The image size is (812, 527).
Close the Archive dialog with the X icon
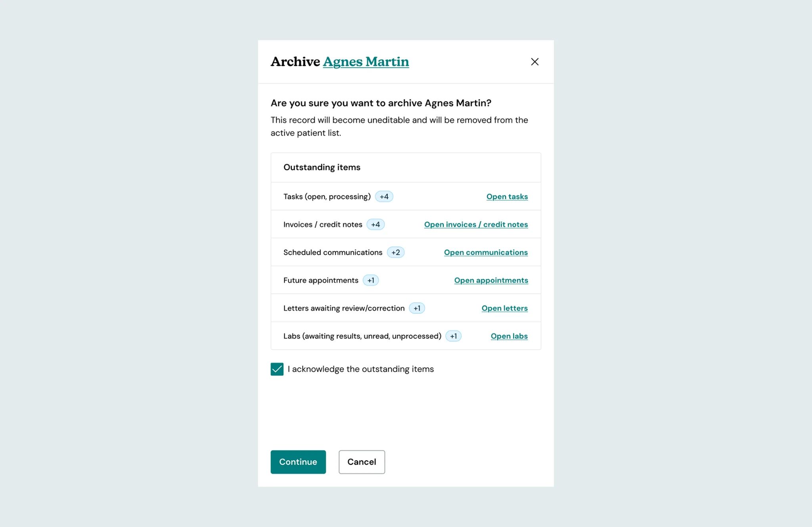(x=534, y=62)
